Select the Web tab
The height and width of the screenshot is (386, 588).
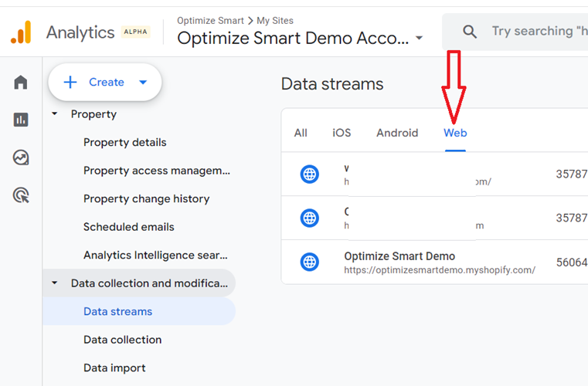(x=455, y=133)
